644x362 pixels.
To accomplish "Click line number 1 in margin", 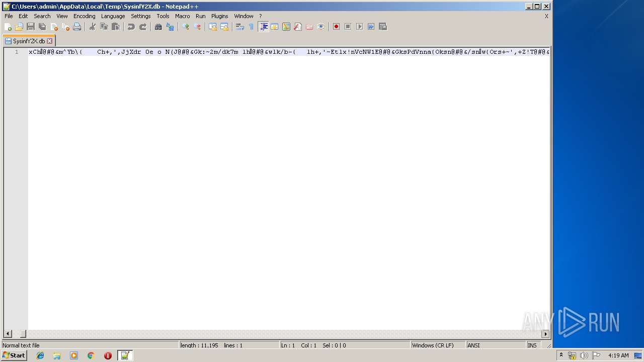I will [x=17, y=52].
